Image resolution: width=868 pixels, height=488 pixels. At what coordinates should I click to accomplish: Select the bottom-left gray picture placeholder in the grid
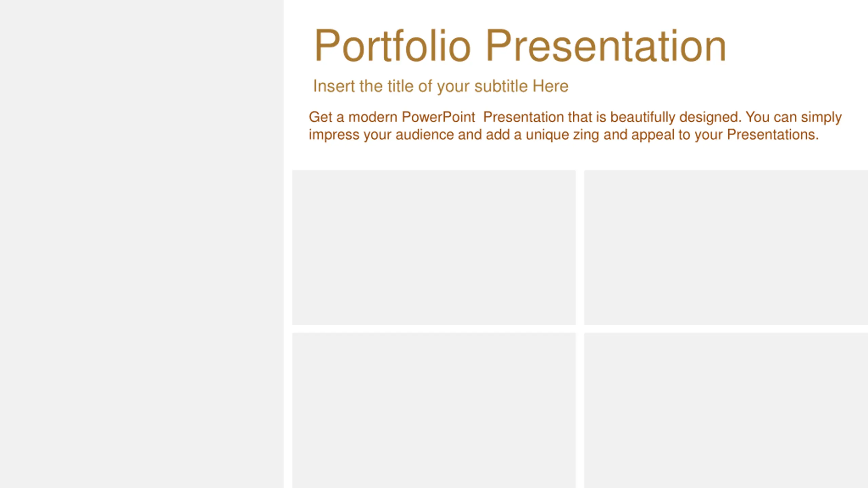point(434,410)
